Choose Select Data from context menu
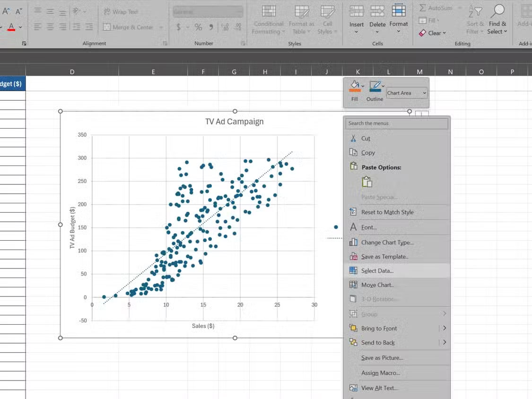The width and height of the screenshot is (532, 399). point(377,271)
